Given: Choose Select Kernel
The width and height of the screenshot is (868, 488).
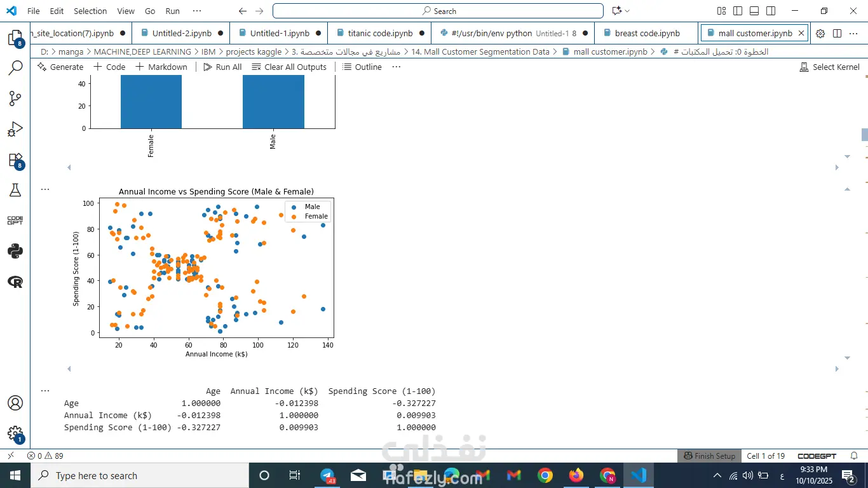Looking at the screenshot, I should coord(829,67).
